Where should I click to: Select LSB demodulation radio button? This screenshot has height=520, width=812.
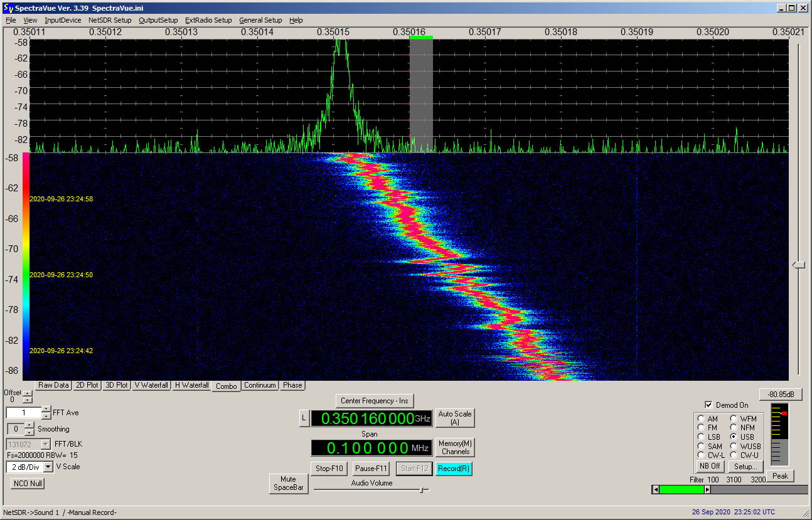(x=700, y=437)
